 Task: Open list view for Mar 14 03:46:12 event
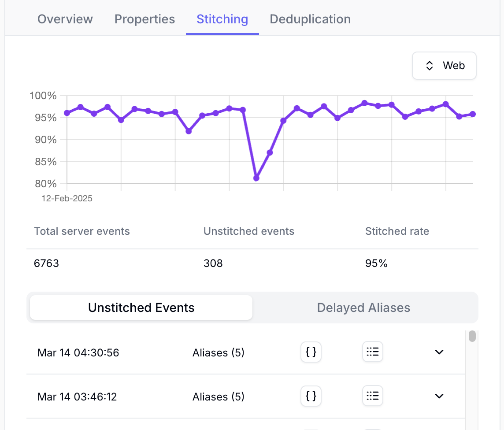point(373,396)
